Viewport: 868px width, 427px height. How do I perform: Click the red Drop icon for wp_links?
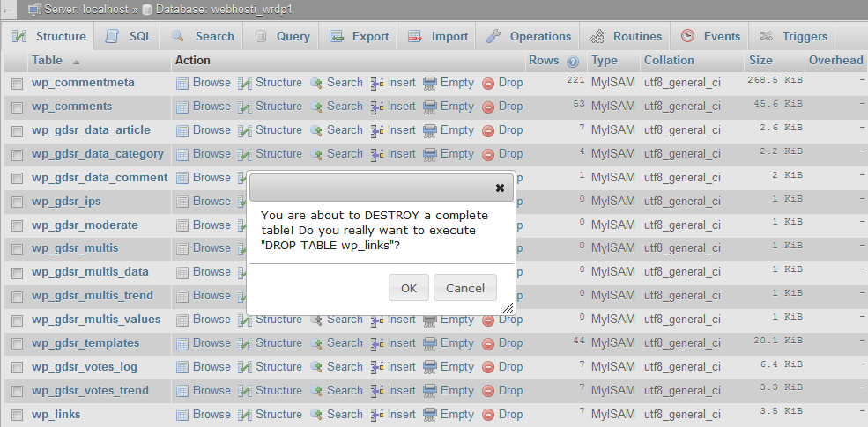(x=488, y=415)
